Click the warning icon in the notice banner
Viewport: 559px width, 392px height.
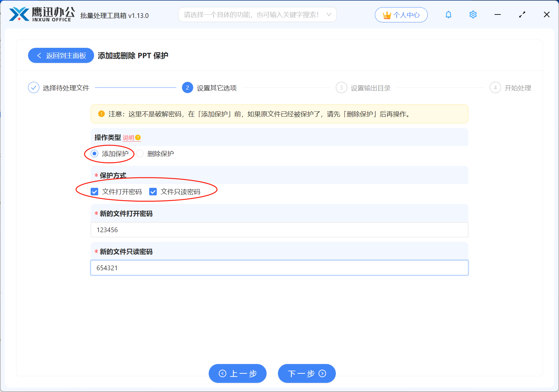pos(101,114)
